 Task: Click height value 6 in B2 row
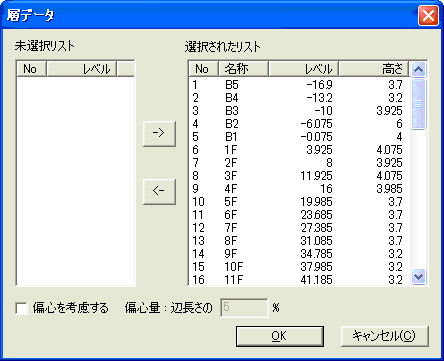tap(399, 124)
